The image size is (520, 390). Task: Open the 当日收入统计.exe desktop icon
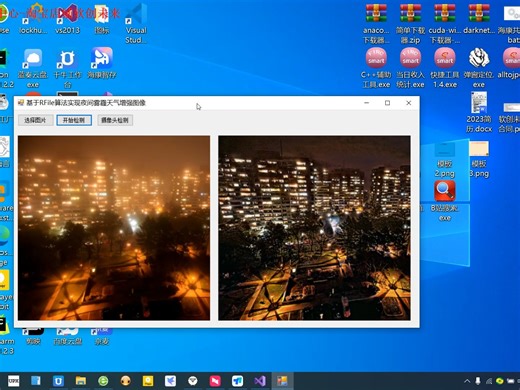tap(410, 68)
